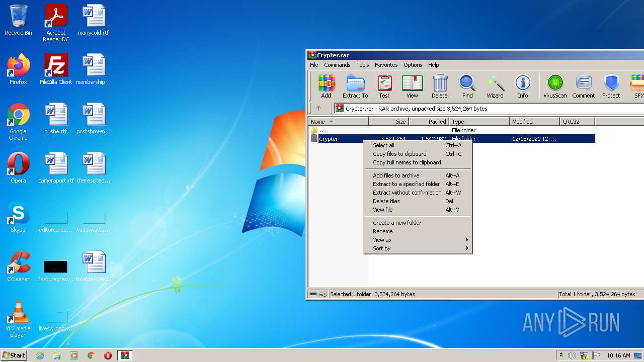Click the clock showing 10:16 AM
Image resolution: width=644 pixels, height=362 pixels.
pyautogui.click(x=618, y=355)
